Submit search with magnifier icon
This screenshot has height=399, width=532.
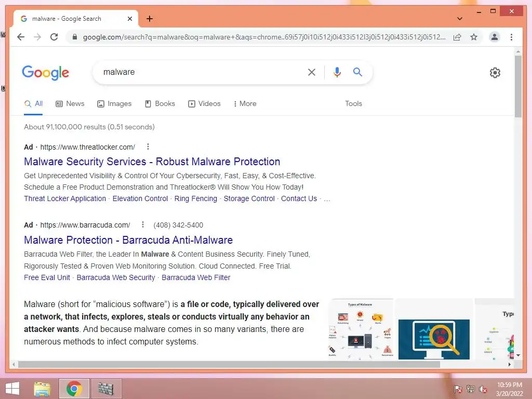click(x=357, y=72)
